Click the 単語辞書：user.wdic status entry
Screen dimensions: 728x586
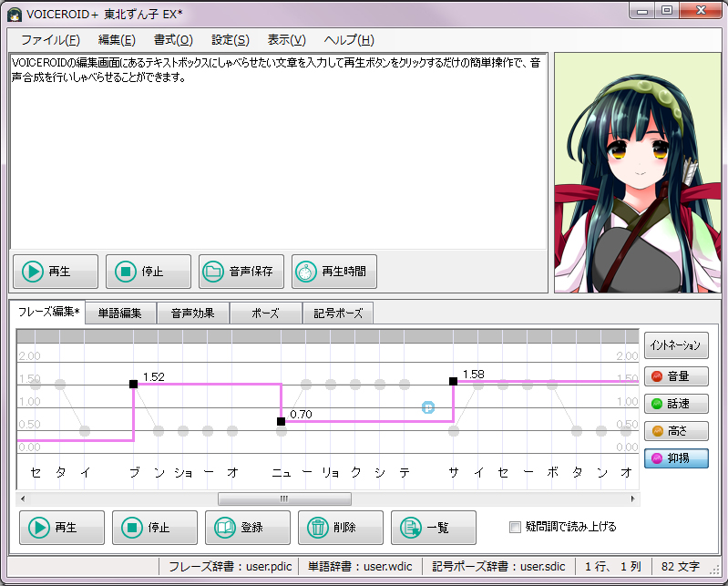360,567
